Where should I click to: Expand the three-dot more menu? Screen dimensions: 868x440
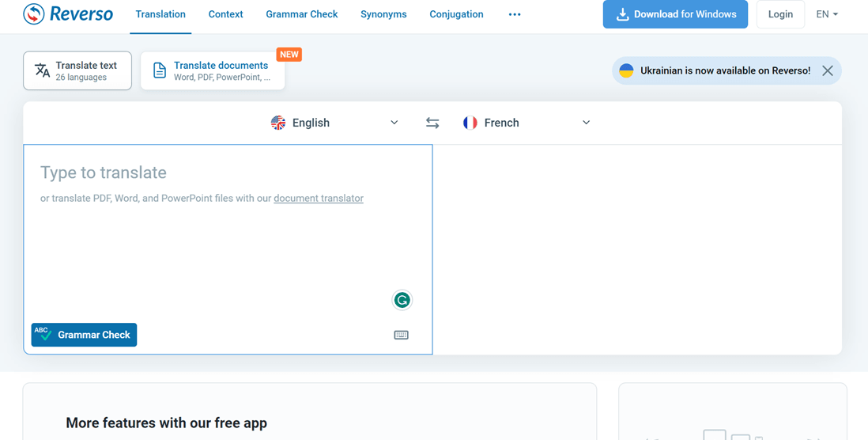click(x=515, y=14)
